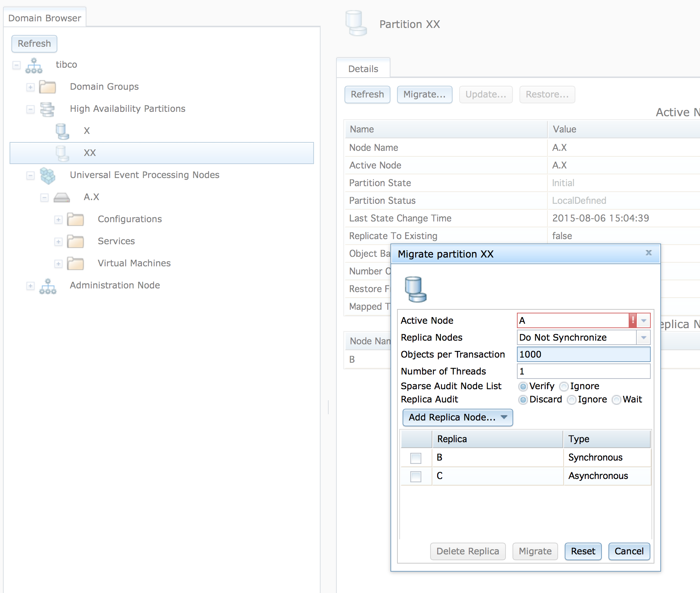Click the Universal Event Processing Nodes cube icon
Viewport: 700px width, 593px height.
48,175
